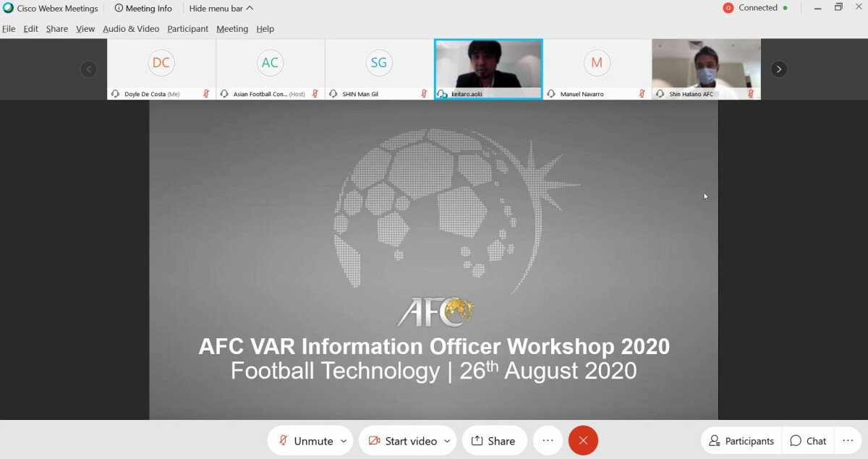Image resolution: width=868 pixels, height=459 pixels.
Task: Restore down the Webex window
Action: coord(839,8)
